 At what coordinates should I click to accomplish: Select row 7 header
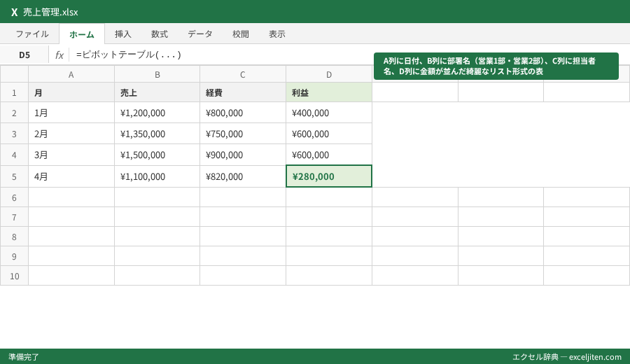[x=14, y=217]
